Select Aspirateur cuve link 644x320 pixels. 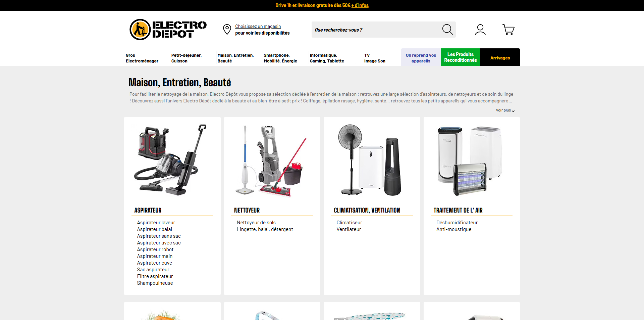pos(155,263)
